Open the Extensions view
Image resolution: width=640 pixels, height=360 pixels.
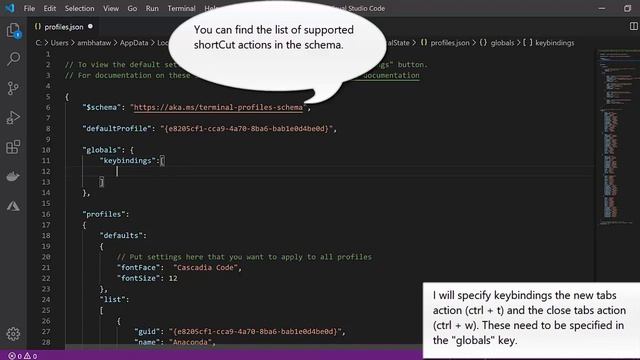[13, 147]
